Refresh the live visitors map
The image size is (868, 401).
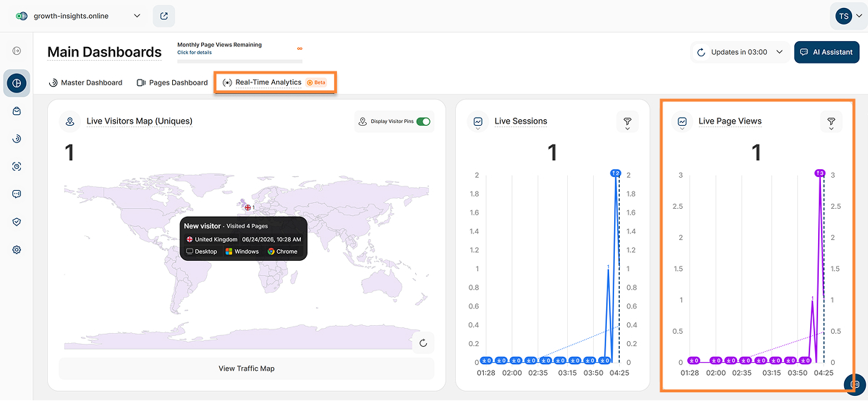(x=424, y=342)
